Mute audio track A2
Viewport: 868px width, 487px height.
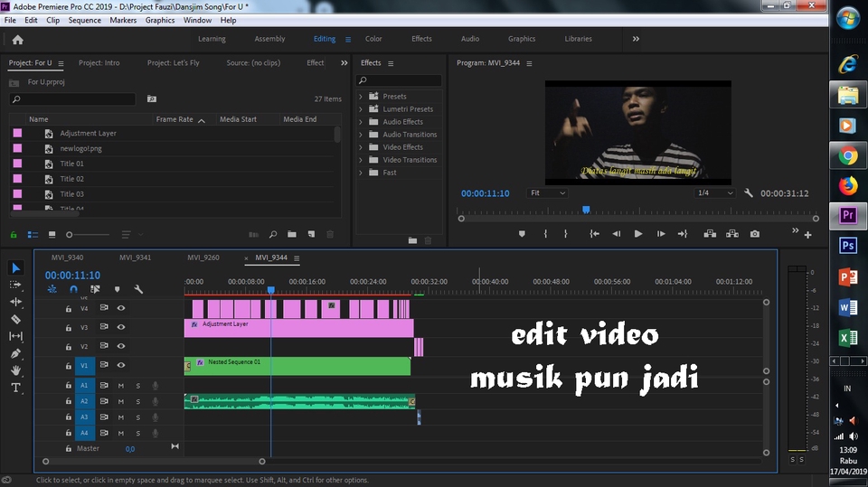tap(121, 401)
